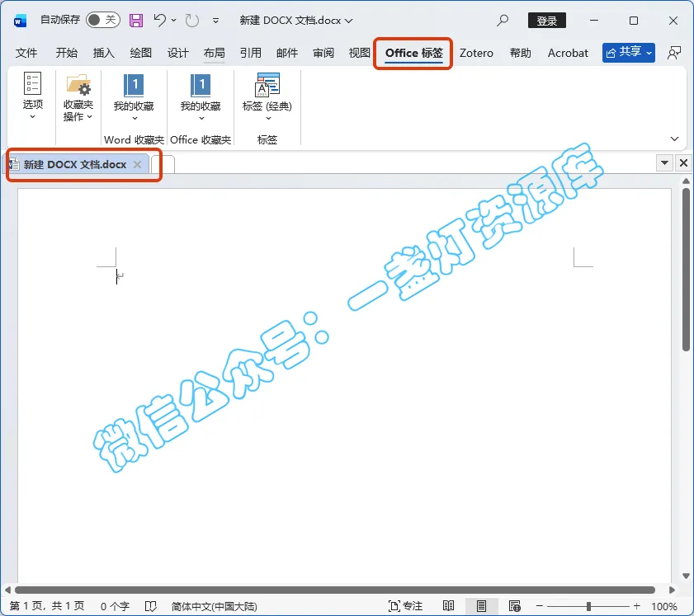Open the 绘图 ribbon tab
694x616 pixels.
(141, 53)
